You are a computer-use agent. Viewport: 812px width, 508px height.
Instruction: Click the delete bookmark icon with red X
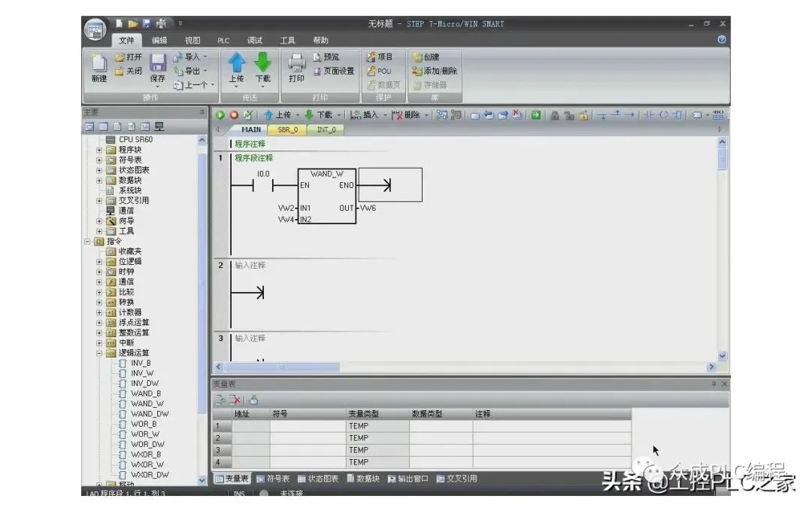point(517,115)
